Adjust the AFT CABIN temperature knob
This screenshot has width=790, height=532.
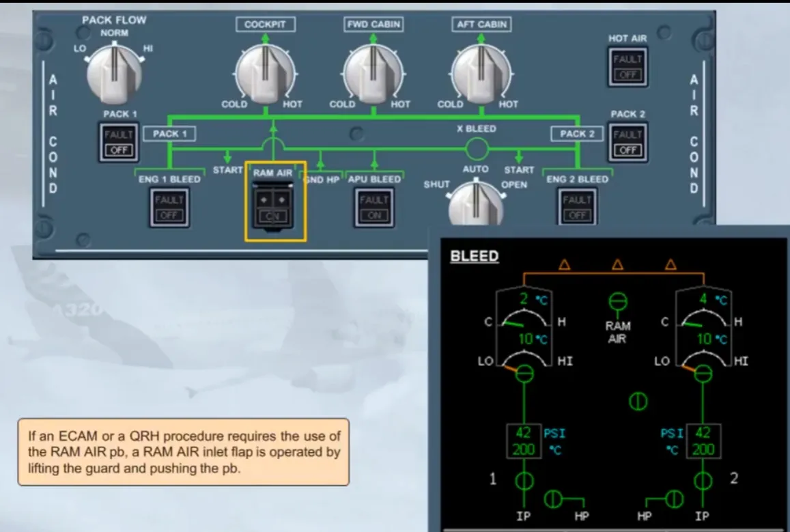481,74
